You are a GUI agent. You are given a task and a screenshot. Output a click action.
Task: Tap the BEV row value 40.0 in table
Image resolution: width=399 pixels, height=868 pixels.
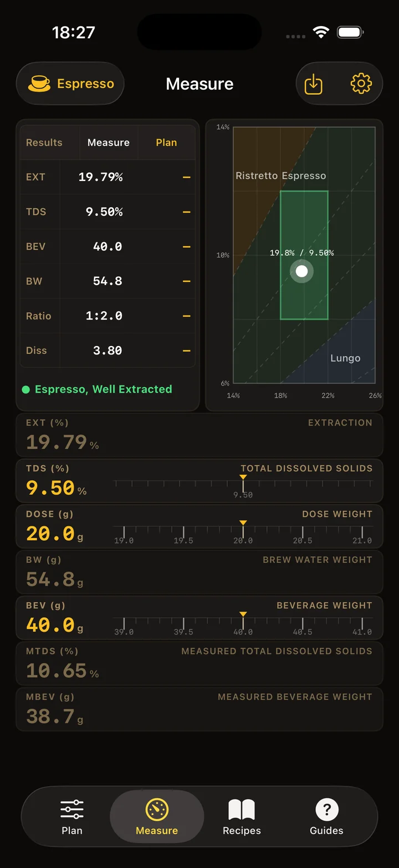pos(108,246)
